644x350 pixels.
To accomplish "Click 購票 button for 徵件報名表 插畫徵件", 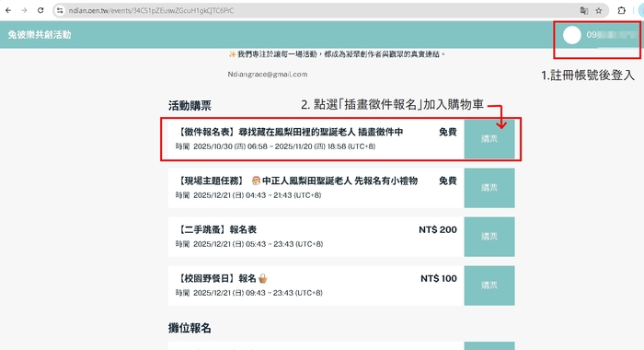I will 489,139.
